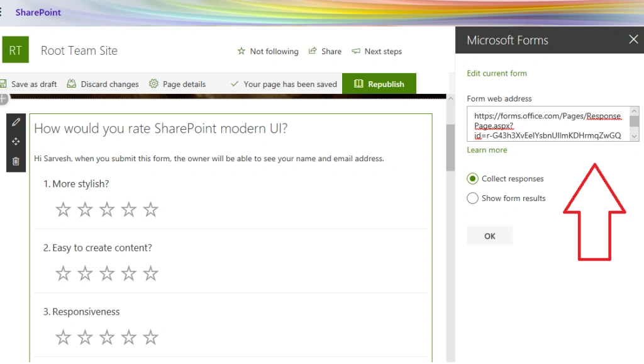The image size is (644, 364).
Task: Rate Responsiveness four stars
Action: point(128,338)
